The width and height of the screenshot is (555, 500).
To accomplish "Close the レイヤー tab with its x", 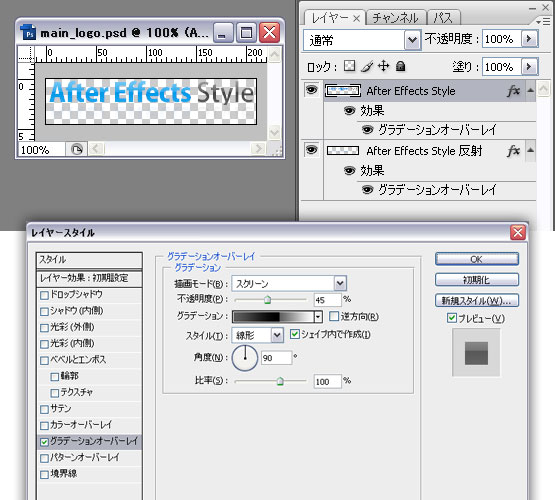I will (x=356, y=18).
